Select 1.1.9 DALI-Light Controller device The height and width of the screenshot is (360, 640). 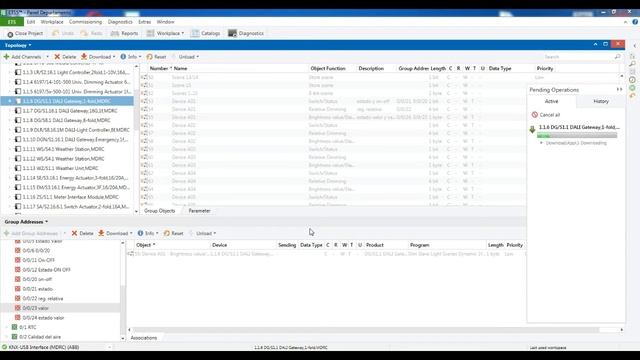76,130
